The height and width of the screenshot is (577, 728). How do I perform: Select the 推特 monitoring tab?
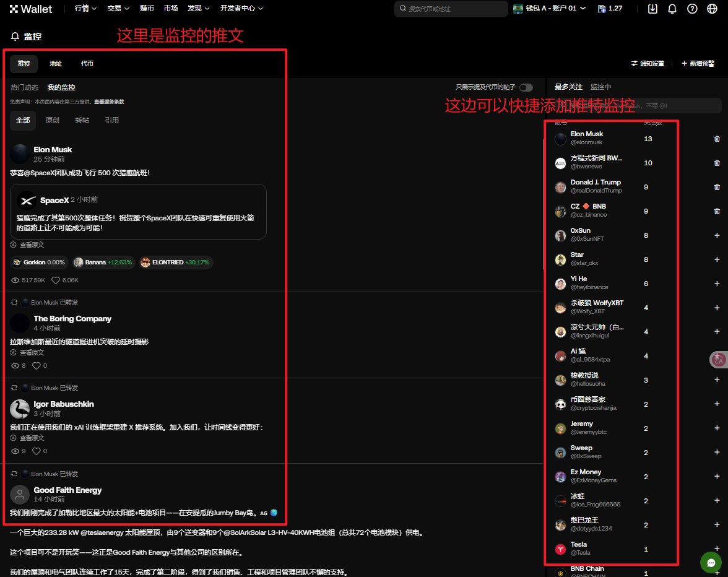click(x=24, y=64)
